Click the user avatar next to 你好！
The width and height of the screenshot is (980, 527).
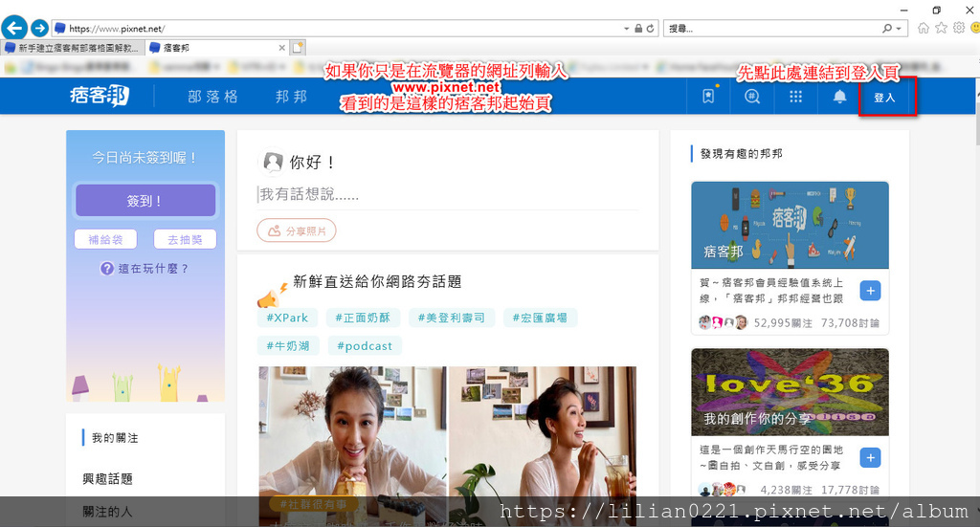tap(273, 163)
